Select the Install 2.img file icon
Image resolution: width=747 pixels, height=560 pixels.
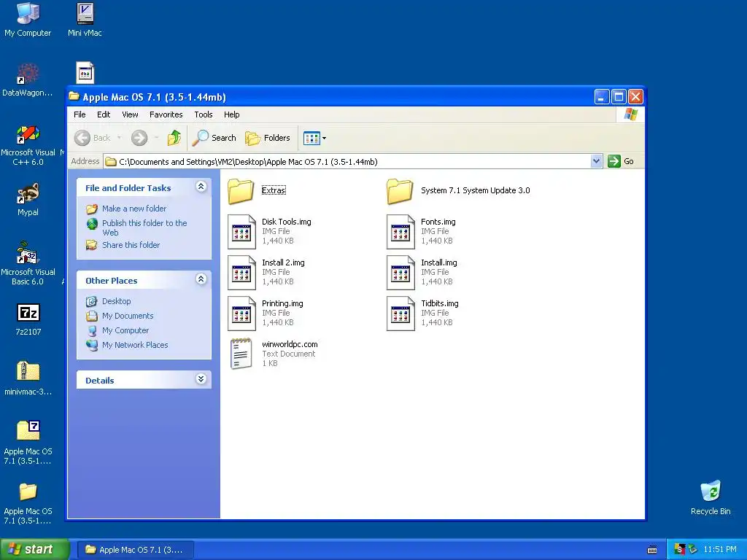coord(241,273)
